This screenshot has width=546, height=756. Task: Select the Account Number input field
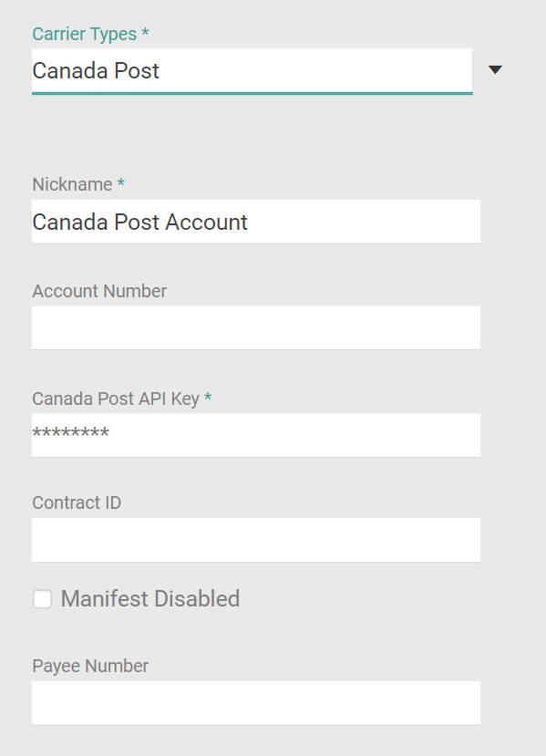(255, 327)
